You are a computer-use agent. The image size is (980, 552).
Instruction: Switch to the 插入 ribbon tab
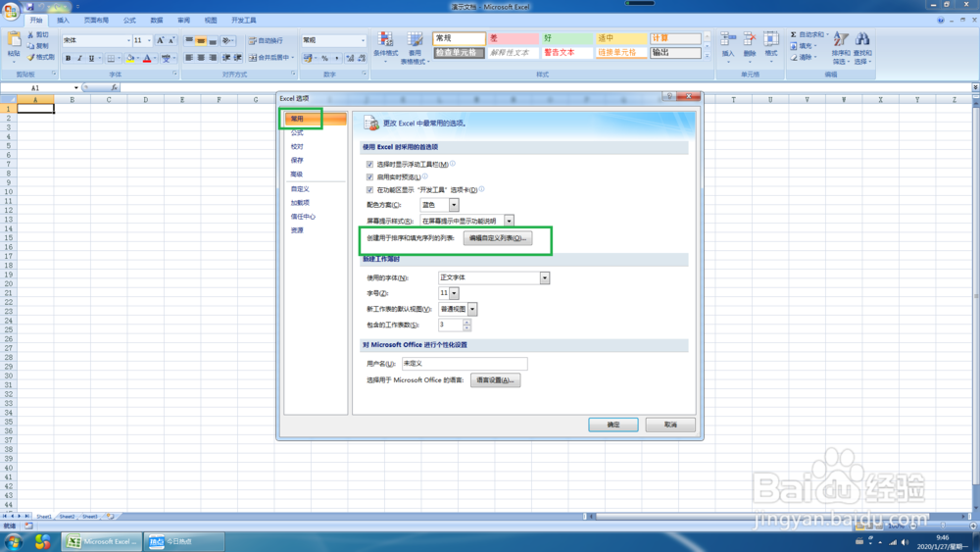tap(63, 21)
